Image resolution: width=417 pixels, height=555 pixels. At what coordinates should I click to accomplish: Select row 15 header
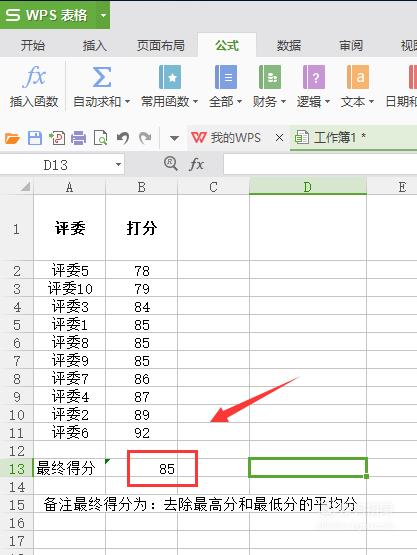tap(16, 505)
